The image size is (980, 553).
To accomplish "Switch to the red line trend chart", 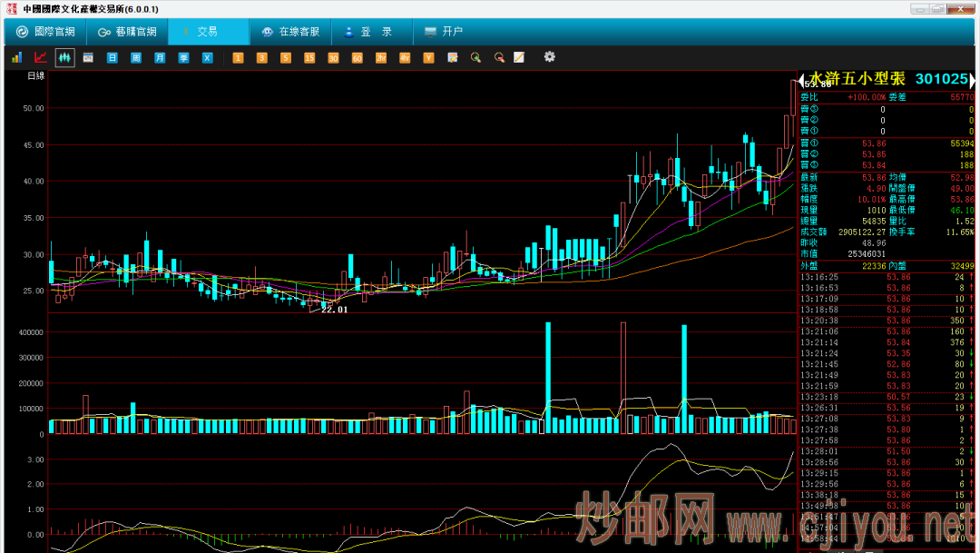I will click(40, 57).
